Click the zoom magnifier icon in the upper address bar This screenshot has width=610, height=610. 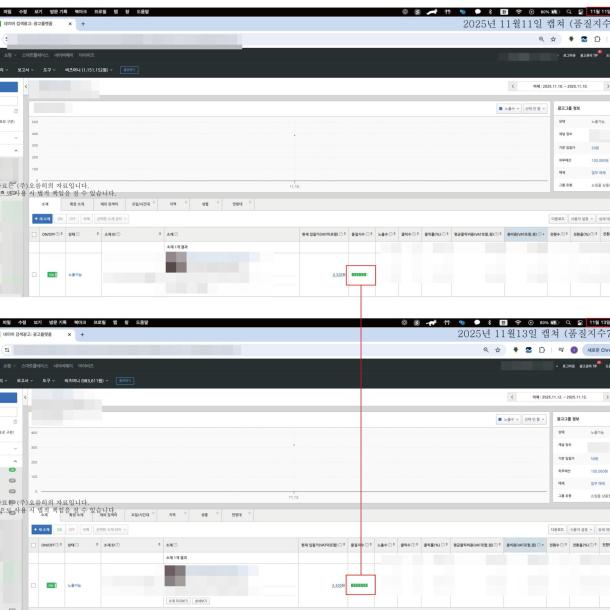coord(541,38)
